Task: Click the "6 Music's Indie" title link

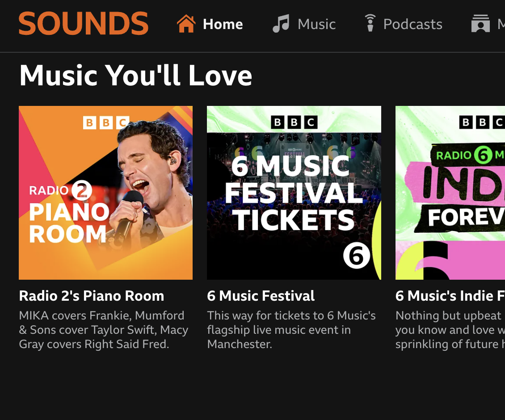Action: pos(450,296)
